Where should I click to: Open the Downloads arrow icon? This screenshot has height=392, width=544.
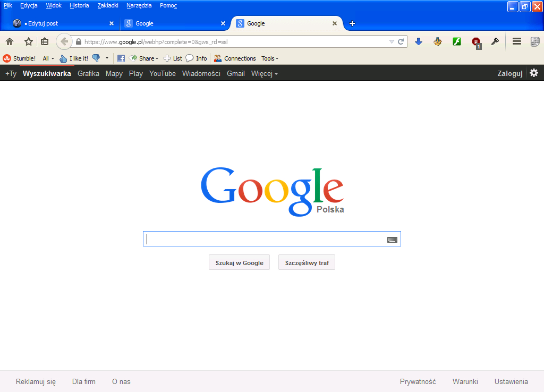tap(419, 42)
